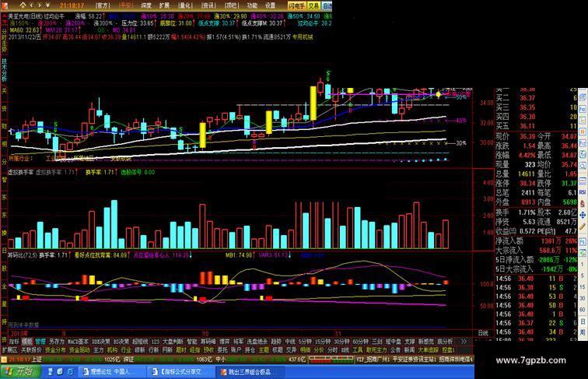Open the 设置 menu

tap(270, 5)
